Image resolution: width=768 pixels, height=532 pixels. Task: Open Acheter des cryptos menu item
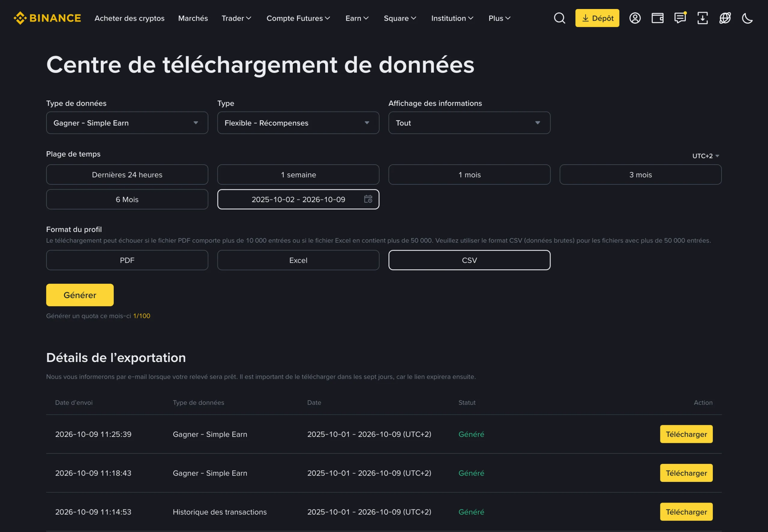tap(129, 18)
